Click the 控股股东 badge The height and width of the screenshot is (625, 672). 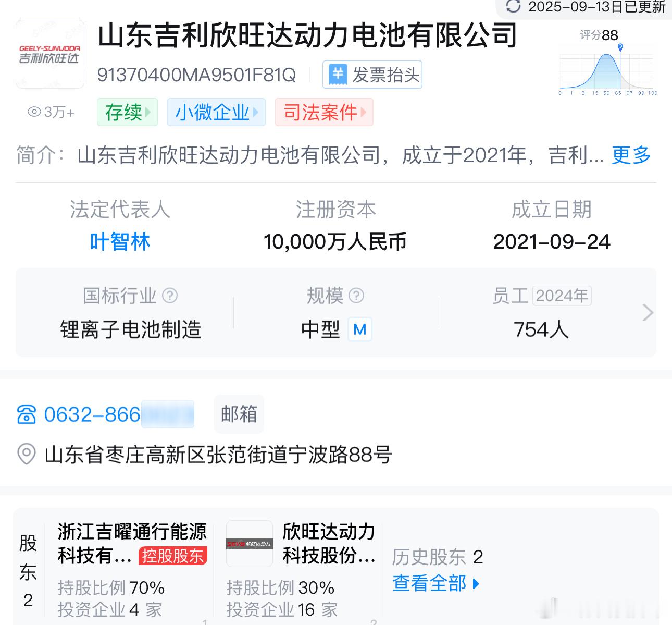(x=173, y=556)
